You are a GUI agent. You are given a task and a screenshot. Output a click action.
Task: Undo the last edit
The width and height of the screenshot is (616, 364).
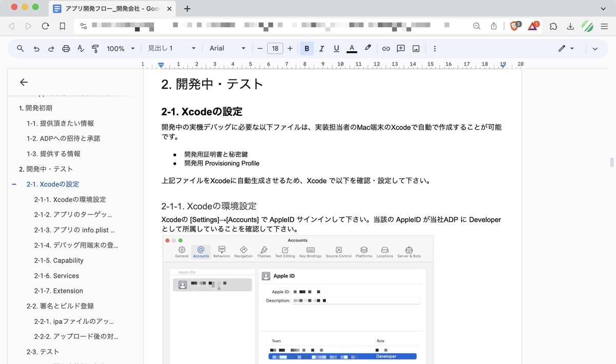pyautogui.click(x=36, y=49)
